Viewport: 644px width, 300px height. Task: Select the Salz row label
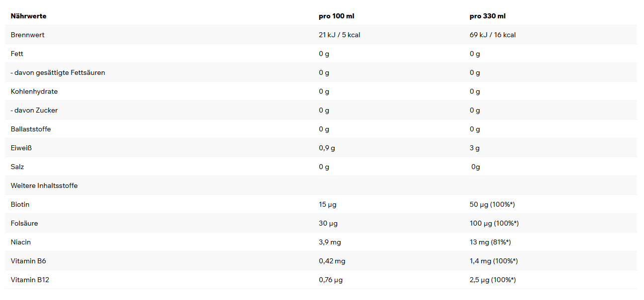click(17, 167)
